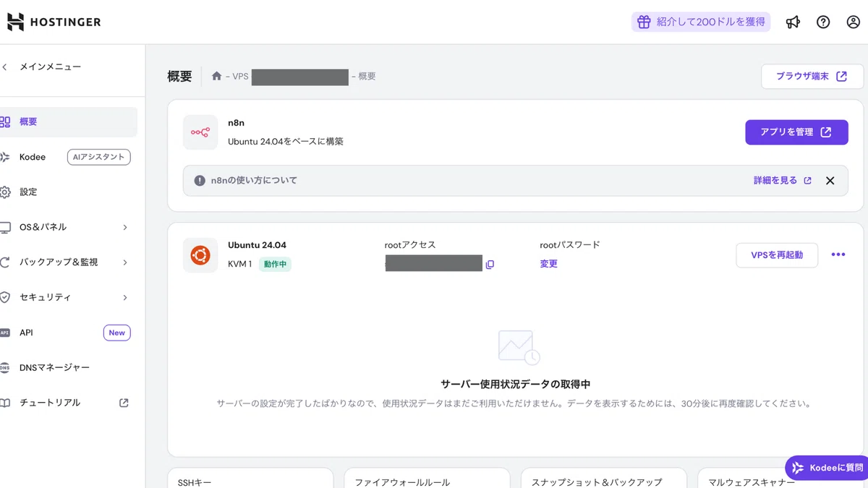This screenshot has width=868, height=488.
Task: Click the Ubuntu 24.04 server title
Action: (257, 245)
